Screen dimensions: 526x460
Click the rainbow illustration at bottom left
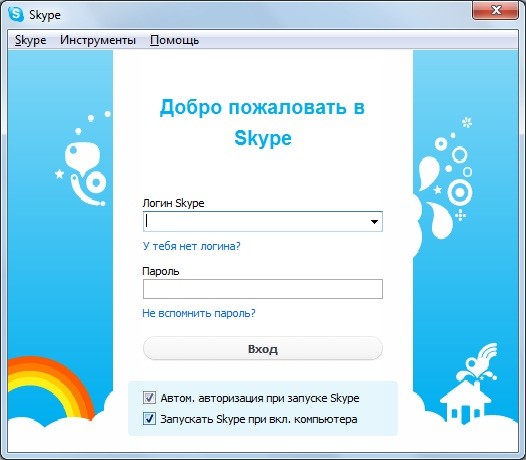pyautogui.click(x=50, y=388)
